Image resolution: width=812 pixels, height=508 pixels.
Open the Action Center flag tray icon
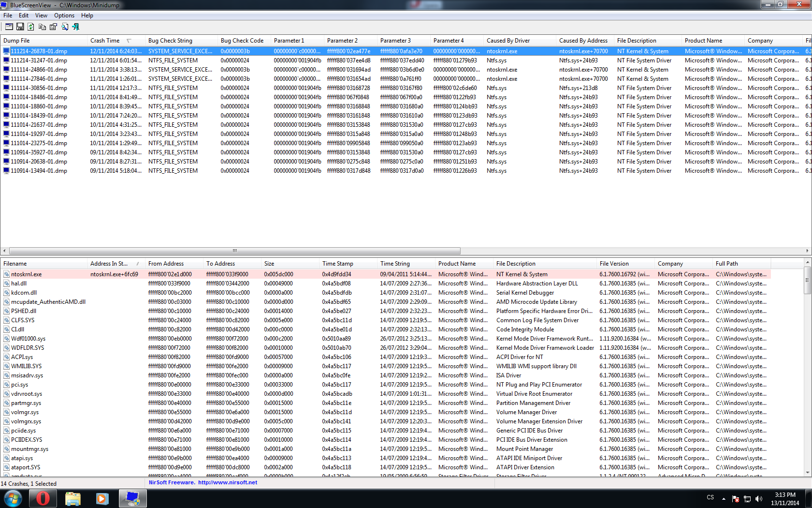(736, 499)
